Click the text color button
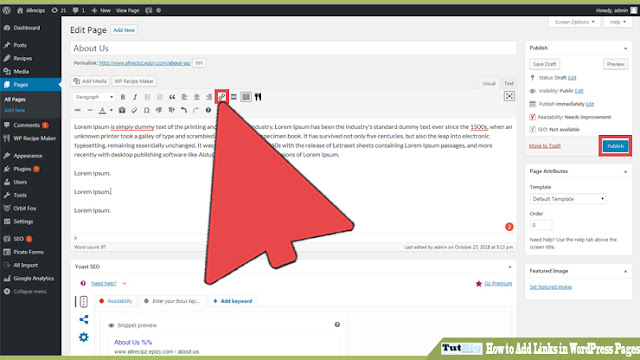Viewport: 640px width, 360px height. pos(102,110)
